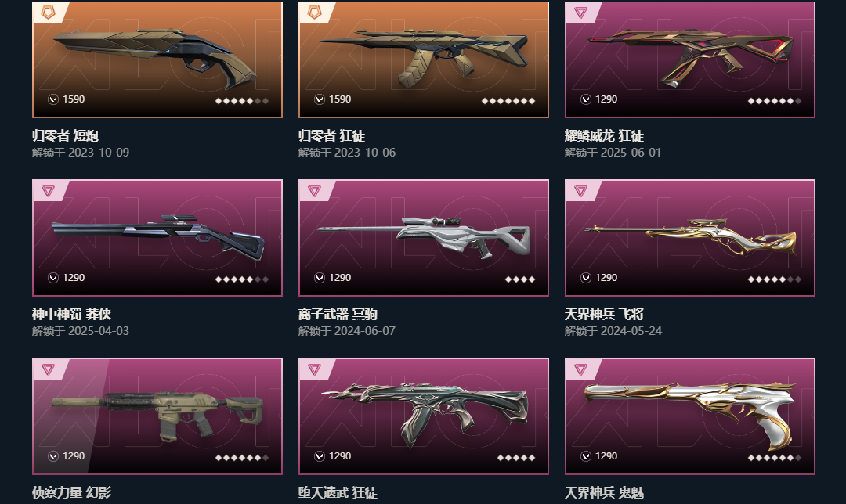Image resolution: width=846 pixels, height=504 pixels.
Task: Click the VP currency icon on 侦察力量 幻影 card
Action: pyautogui.click(x=53, y=456)
